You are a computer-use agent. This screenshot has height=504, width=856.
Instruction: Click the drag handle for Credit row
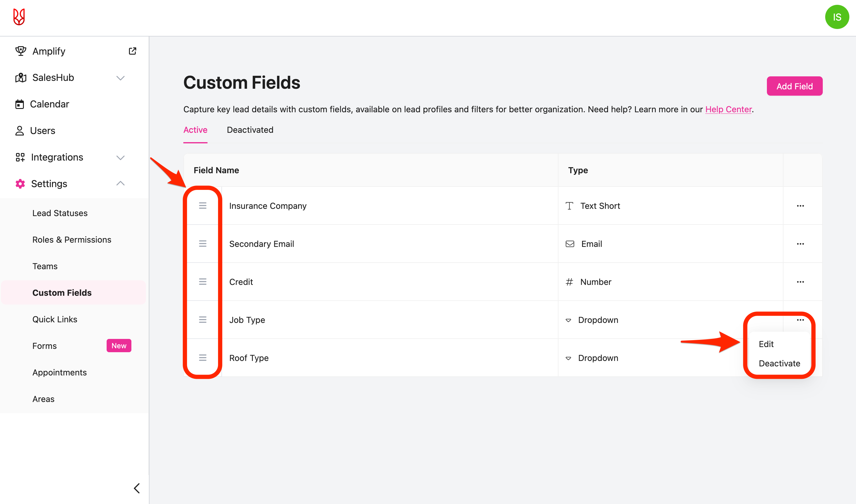coord(203,282)
